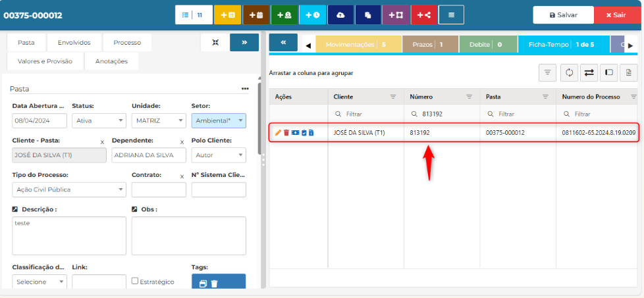The image size is (644, 298).
Task: Click the blue money icon in row 813192
Action: [295, 133]
